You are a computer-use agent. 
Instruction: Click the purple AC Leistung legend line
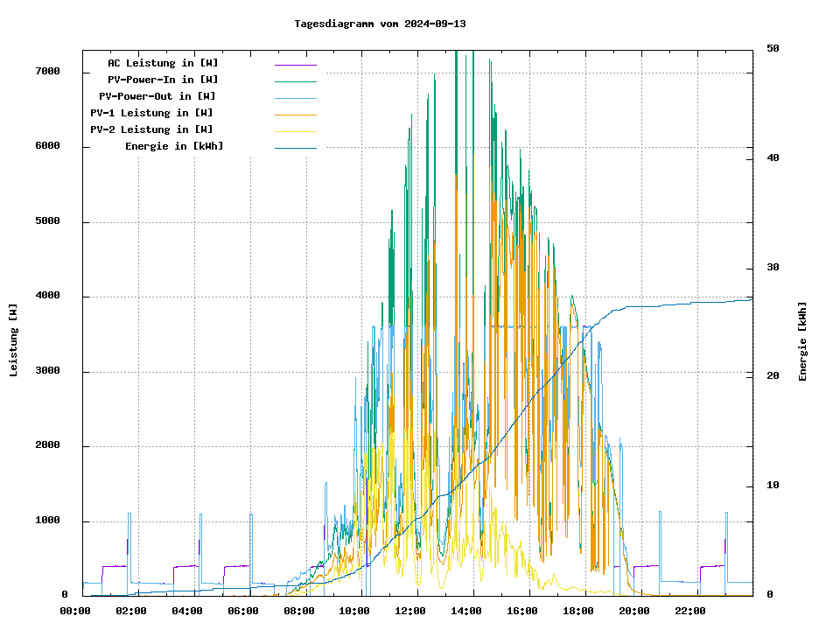tap(295, 64)
